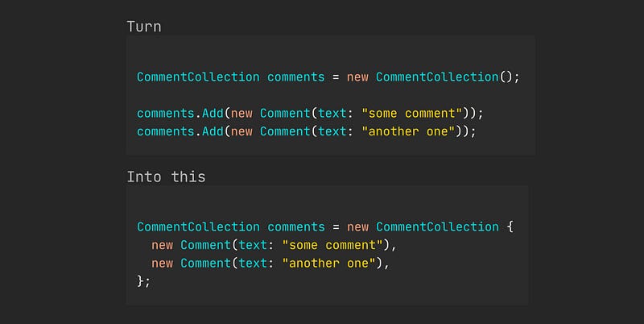644x324 pixels.
Task: Click the "another one" string in top block
Action: [x=408, y=131]
